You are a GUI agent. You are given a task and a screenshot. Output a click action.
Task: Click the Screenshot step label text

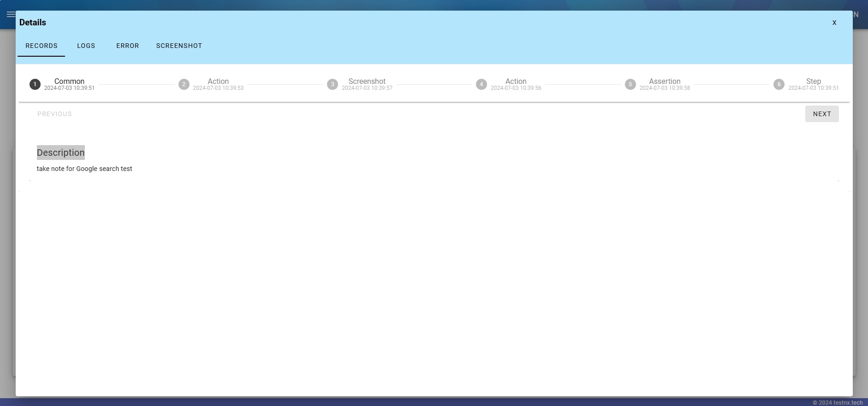pos(367,81)
